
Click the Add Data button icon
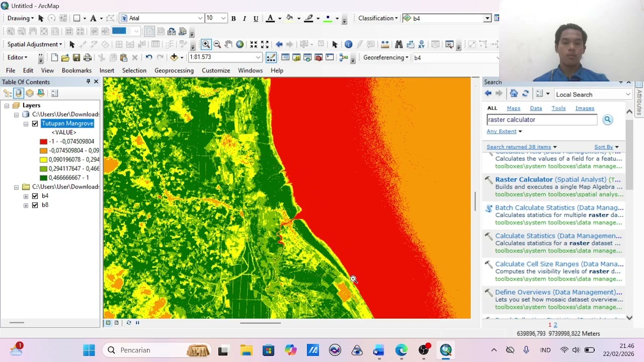point(174,57)
